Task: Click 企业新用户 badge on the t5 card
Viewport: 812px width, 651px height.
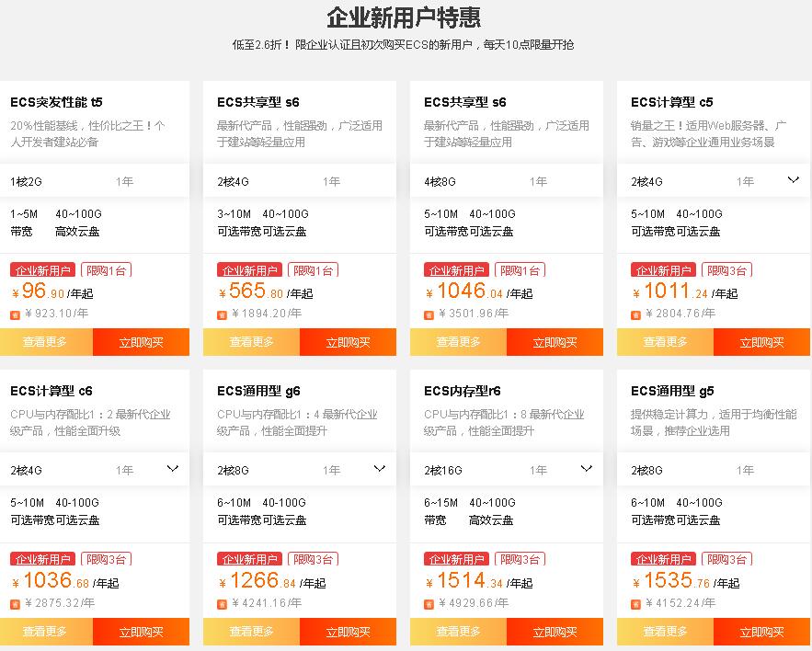Action: pos(43,270)
